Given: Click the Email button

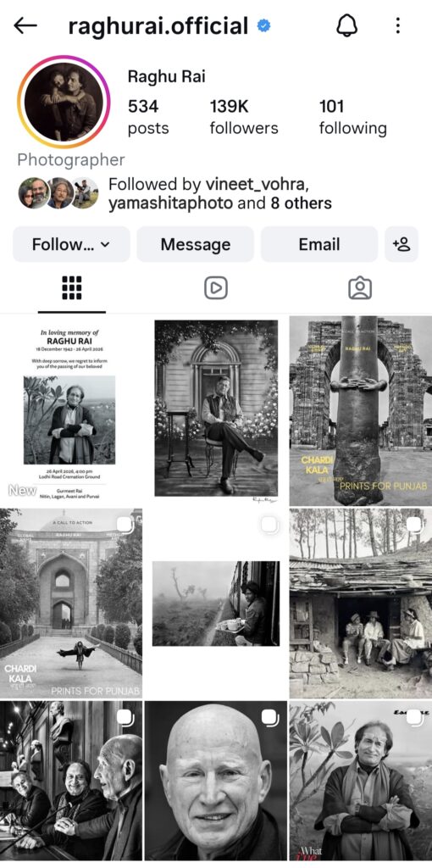Looking at the screenshot, I should 319,244.
